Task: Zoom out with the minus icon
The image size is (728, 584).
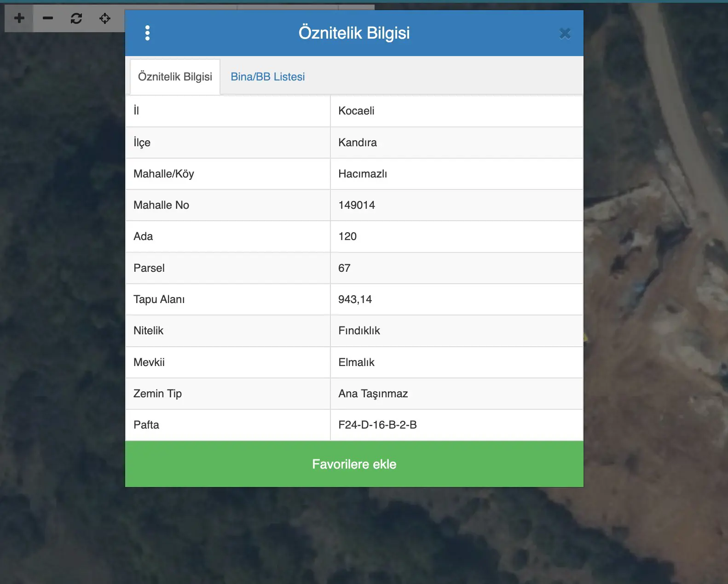Action: click(48, 18)
